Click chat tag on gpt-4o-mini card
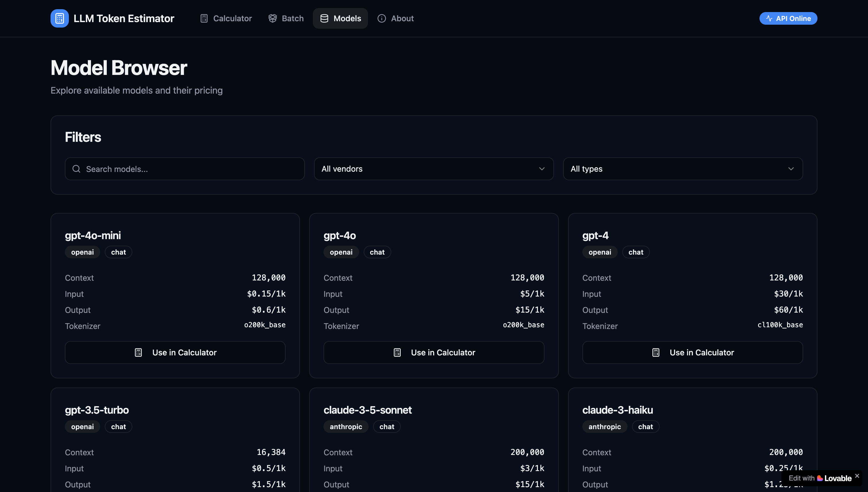Image resolution: width=868 pixels, height=492 pixels. click(x=119, y=252)
